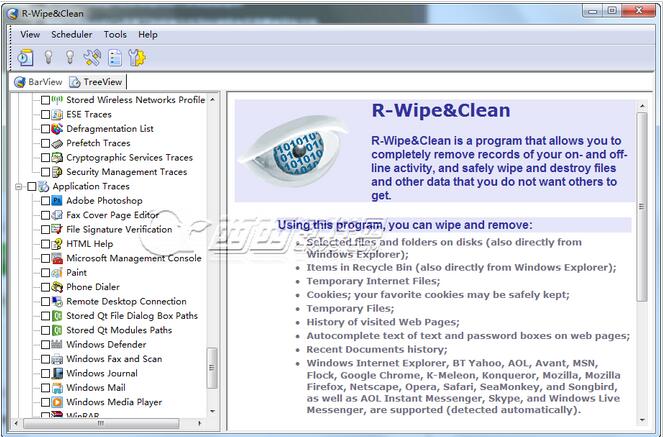Click the Remote Desktop Connection icon
Viewport: 663px width, 437px height.
tap(57, 301)
